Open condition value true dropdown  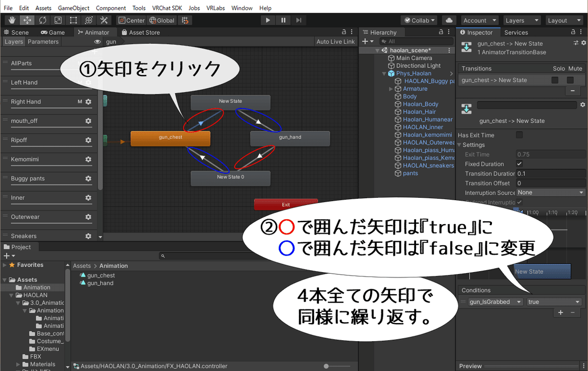point(554,302)
